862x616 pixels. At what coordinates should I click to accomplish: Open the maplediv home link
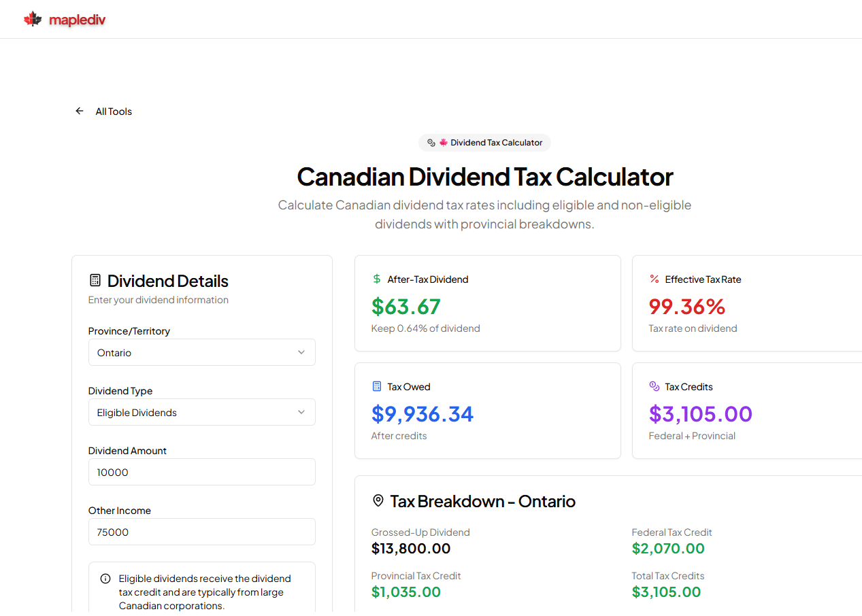coord(65,20)
